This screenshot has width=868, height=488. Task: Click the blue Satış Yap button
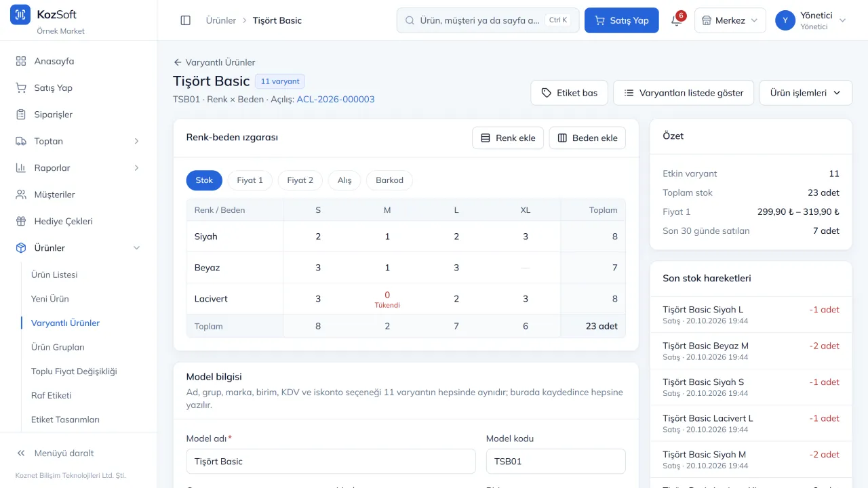621,20
